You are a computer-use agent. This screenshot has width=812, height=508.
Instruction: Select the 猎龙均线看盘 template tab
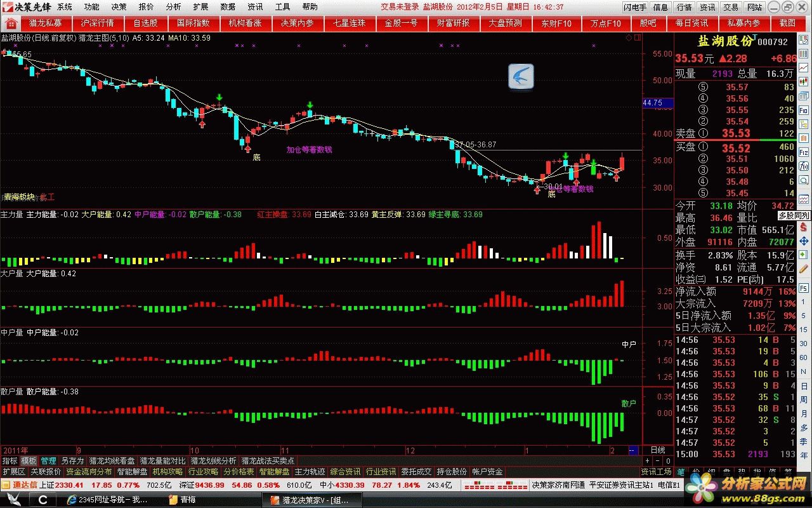point(112,460)
